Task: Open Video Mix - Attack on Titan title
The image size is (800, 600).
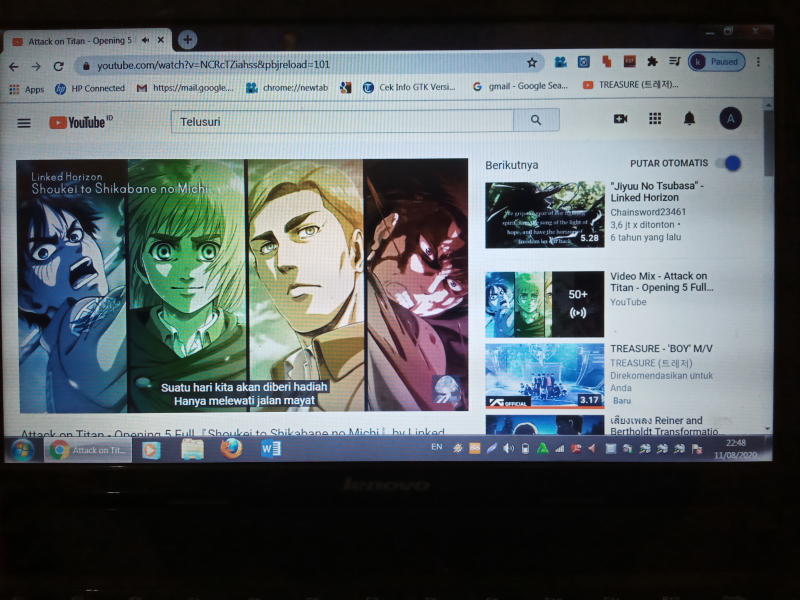Action: coord(662,282)
